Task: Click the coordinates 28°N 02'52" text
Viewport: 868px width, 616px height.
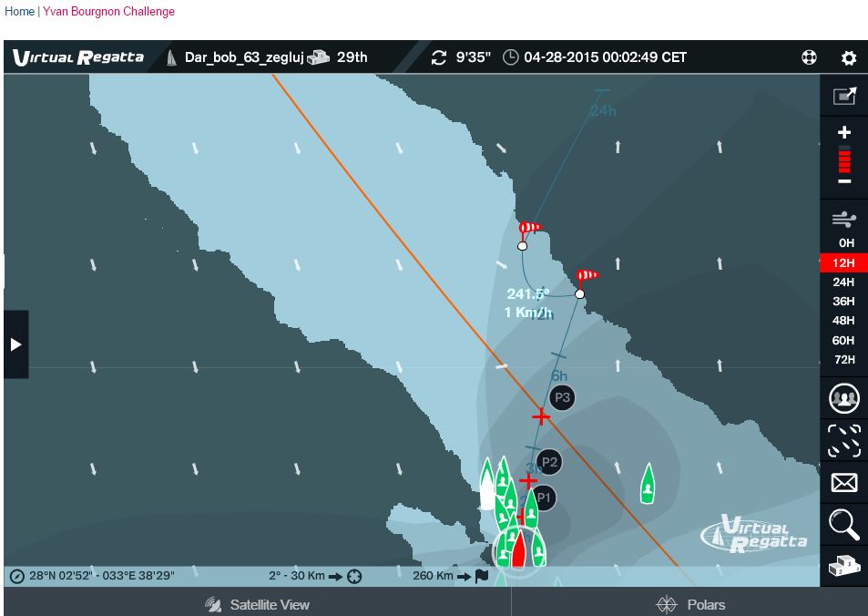Action: (x=102, y=576)
